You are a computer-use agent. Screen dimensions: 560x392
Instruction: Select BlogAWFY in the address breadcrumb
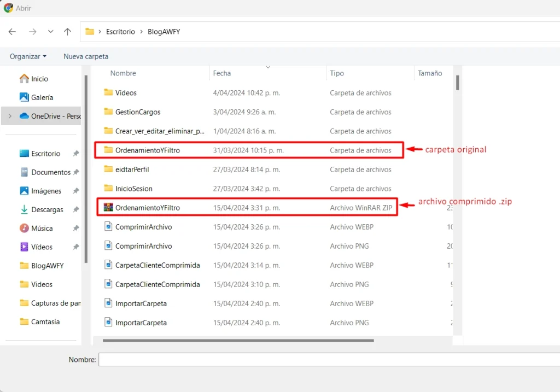click(x=164, y=32)
